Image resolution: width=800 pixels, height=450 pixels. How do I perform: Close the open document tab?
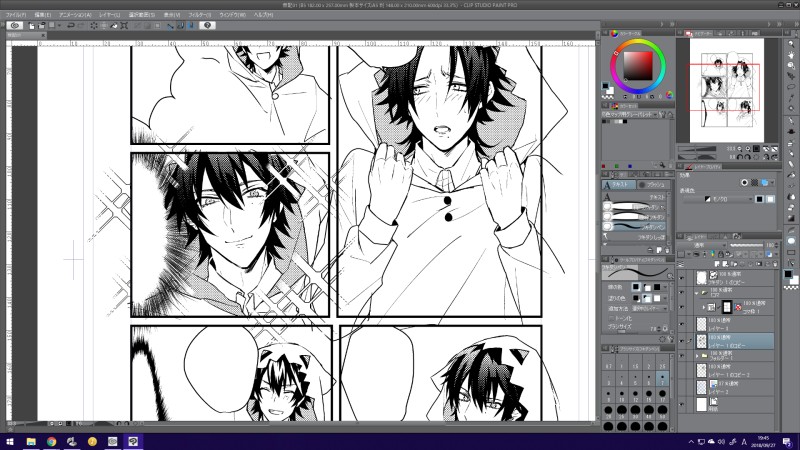point(43,35)
